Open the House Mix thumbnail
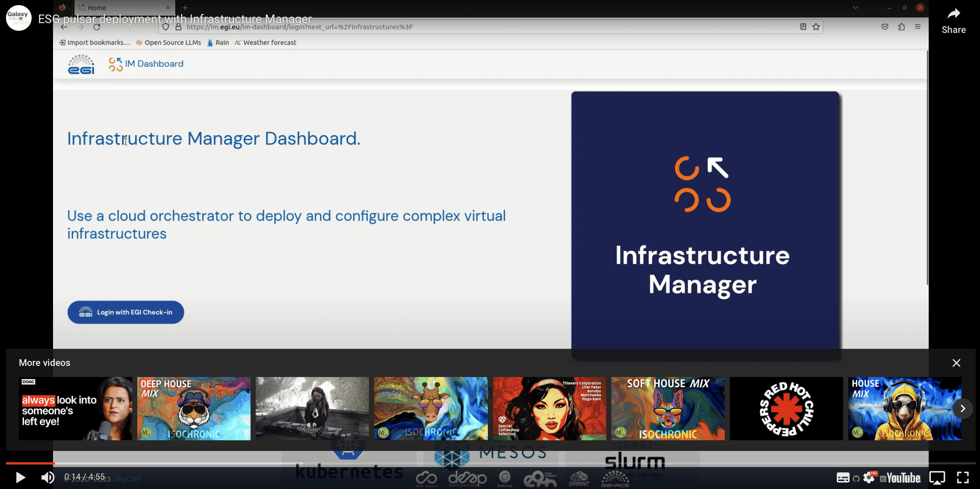980x489 pixels. pyautogui.click(x=905, y=409)
